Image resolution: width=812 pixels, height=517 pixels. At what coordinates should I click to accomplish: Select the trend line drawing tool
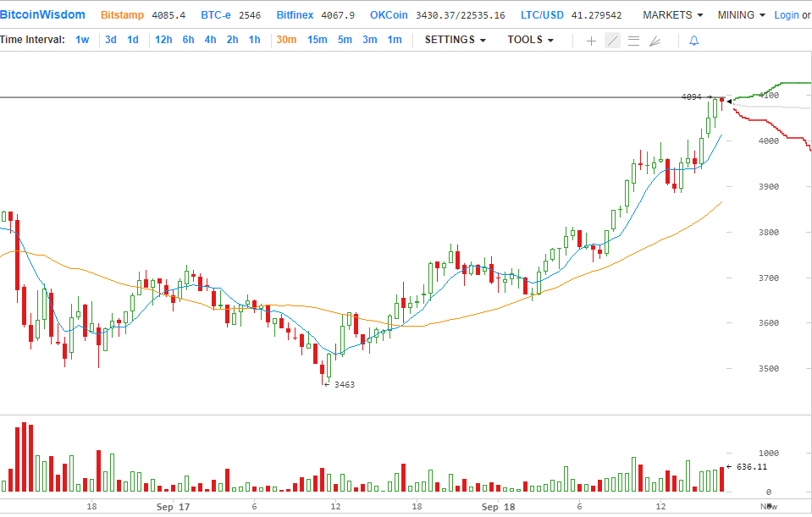coord(612,41)
